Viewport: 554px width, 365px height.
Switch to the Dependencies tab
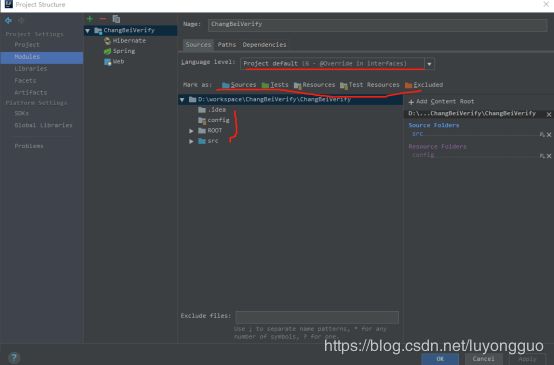tap(264, 45)
